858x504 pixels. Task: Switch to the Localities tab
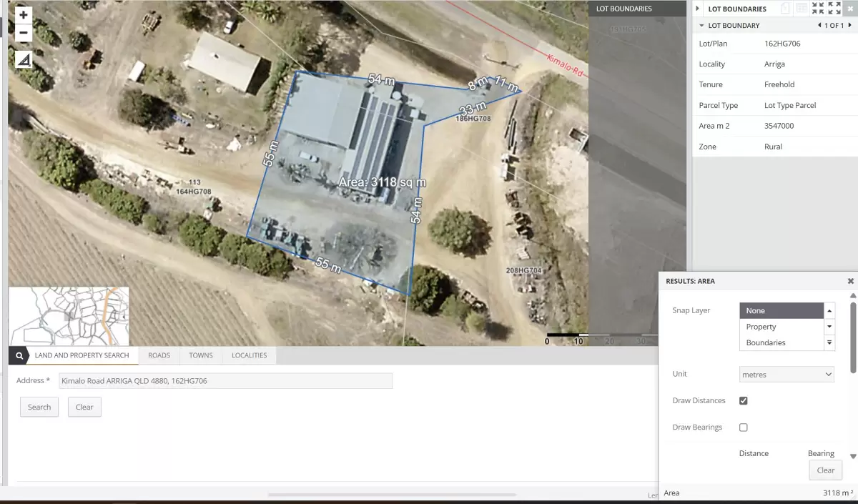[249, 355]
